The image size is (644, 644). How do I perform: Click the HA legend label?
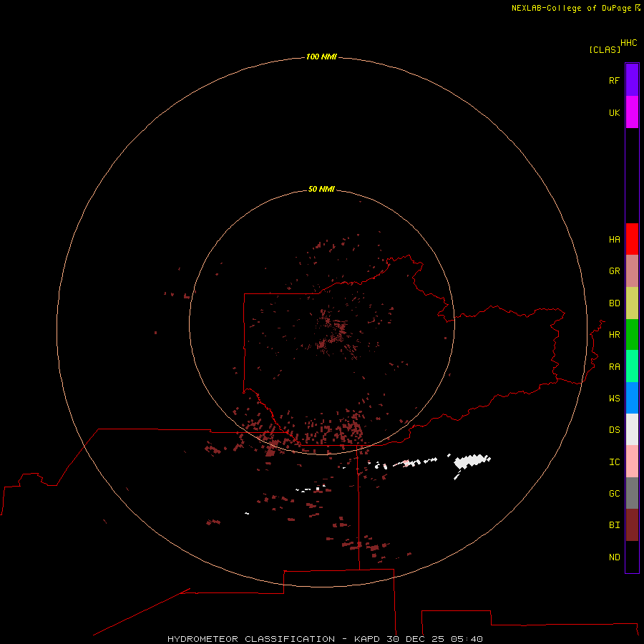coord(614,240)
